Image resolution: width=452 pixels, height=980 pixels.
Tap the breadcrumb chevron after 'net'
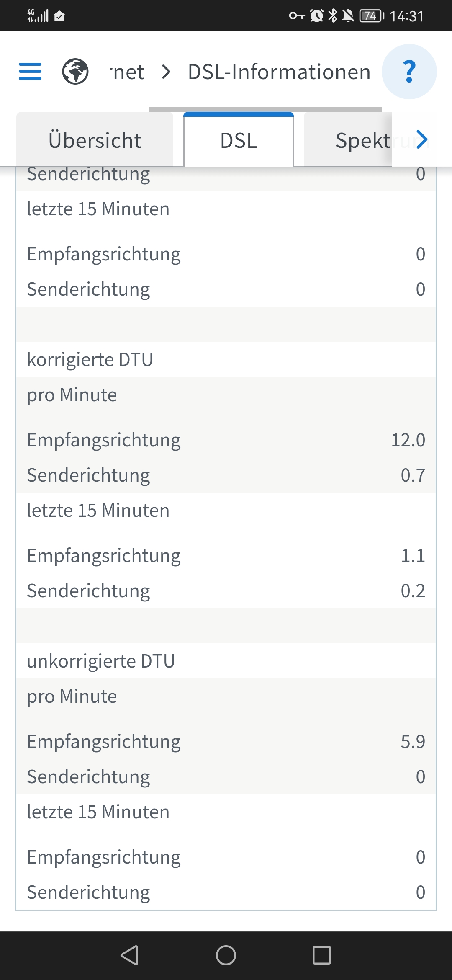tap(166, 72)
